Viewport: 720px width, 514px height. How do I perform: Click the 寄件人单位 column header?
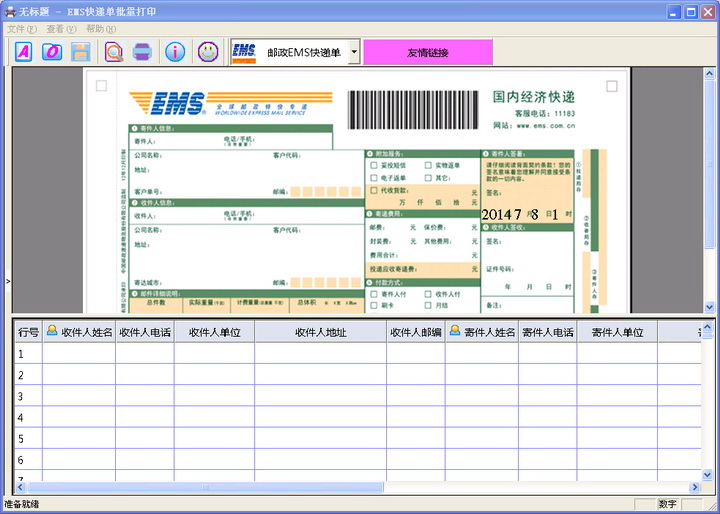coord(618,332)
